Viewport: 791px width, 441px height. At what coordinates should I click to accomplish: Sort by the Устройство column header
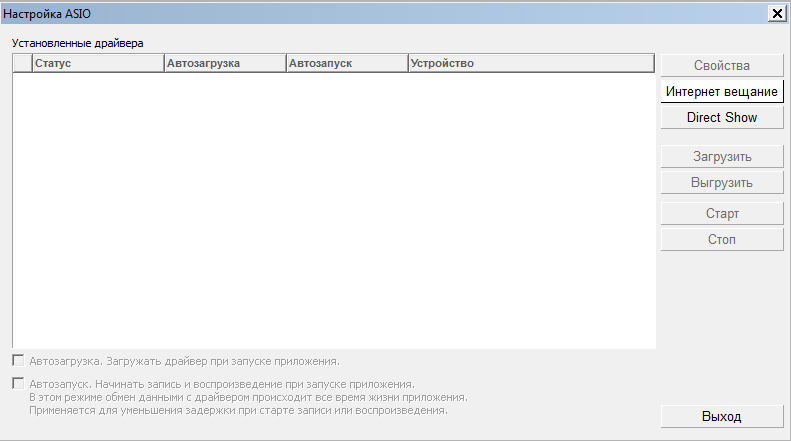pos(530,64)
